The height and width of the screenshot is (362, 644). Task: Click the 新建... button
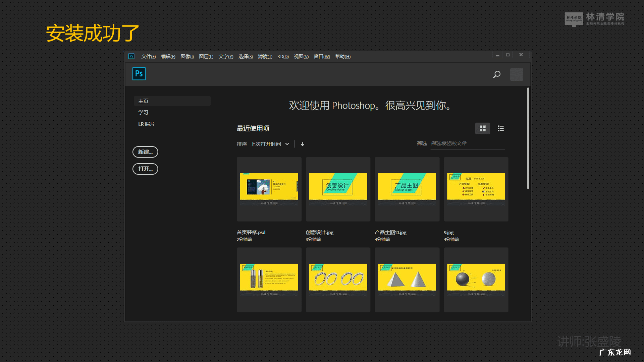pyautogui.click(x=145, y=152)
